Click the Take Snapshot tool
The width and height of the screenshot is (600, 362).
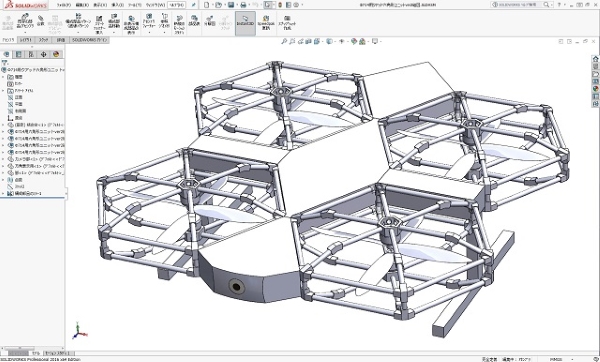287,23
